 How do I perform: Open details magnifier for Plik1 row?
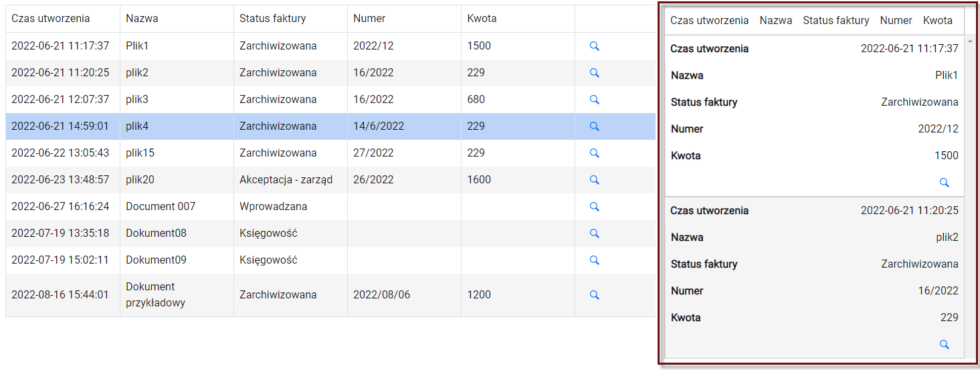pos(594,46)
